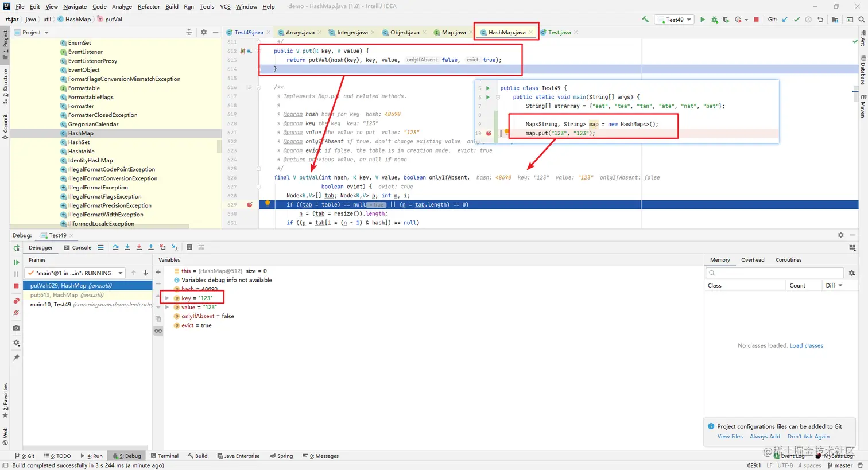Switch to the Overhead tab
868x470 pixels.
click(753, 259)
